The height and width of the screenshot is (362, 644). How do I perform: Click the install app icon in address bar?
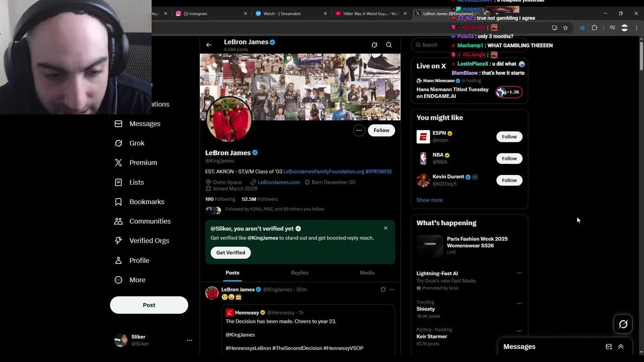[x=554, y=28]
